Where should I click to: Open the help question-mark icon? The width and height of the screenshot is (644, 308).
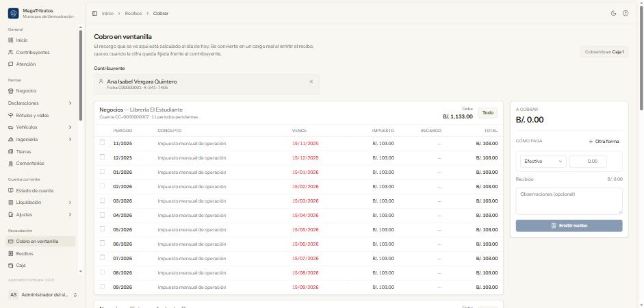coord(626,13)
